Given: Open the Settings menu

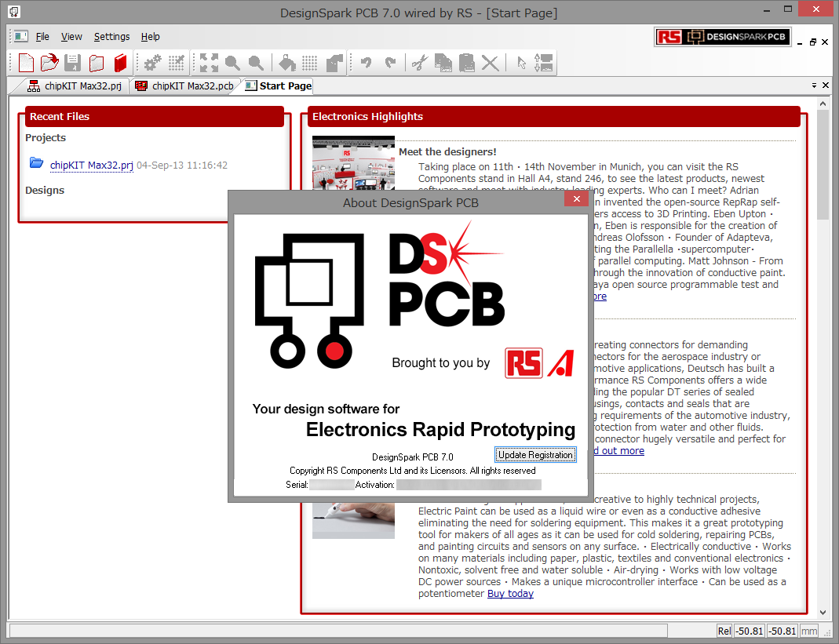Looking at the screenshot, I should point(111,36).
